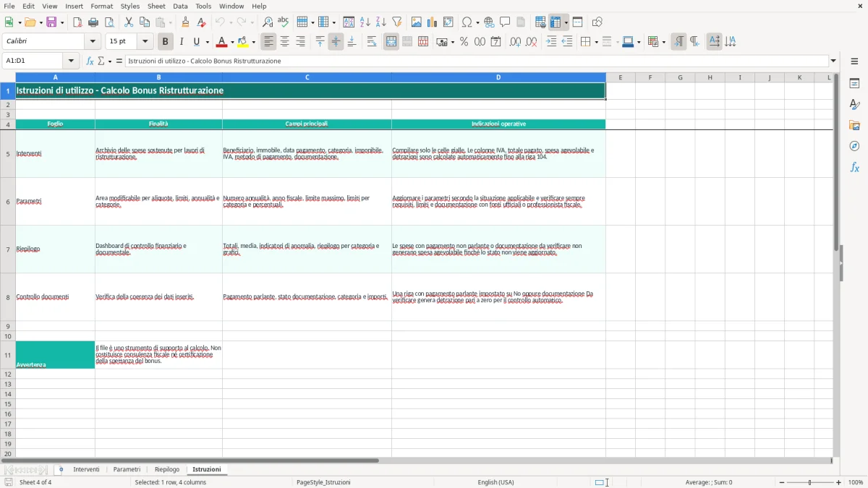Screen dimensions: 868x488
Task: Cut the selected cells
Action: point(129,22)
